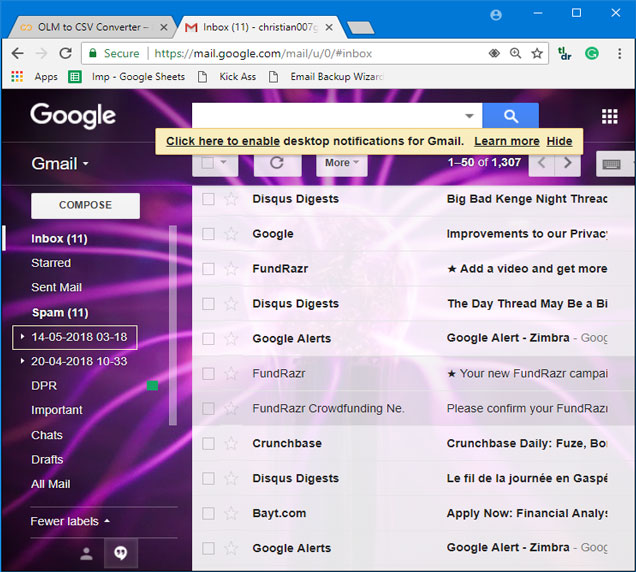Hide the notifications banner

[559, 141]
